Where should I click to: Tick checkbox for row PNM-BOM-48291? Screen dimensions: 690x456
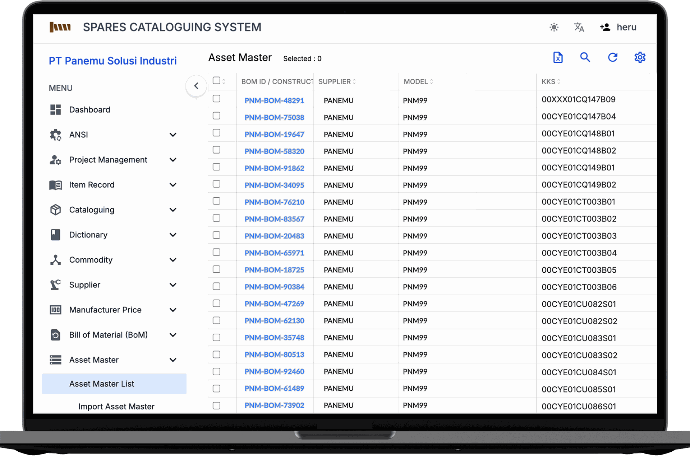(x=216, y=100)
